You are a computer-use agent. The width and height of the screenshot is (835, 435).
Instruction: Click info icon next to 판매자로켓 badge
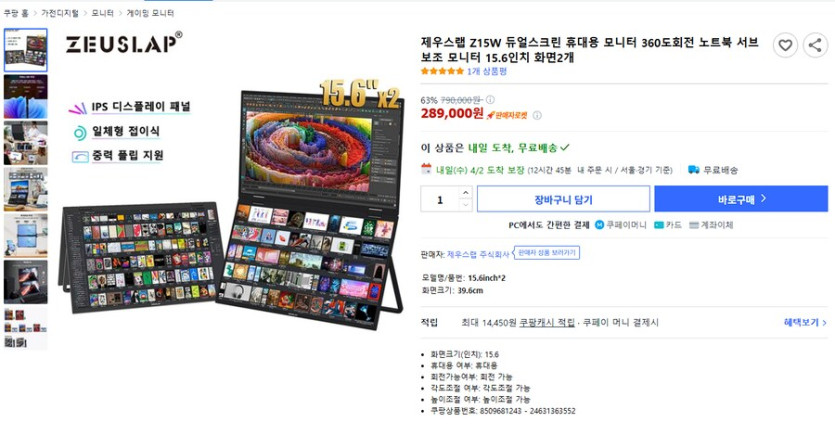click(x=537, y=115)
